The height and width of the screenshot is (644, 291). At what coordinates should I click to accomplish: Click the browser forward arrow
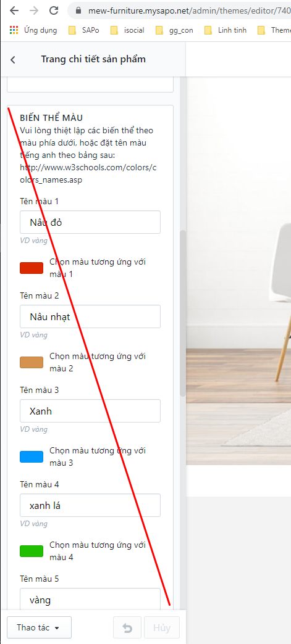(x=34, y=10)
